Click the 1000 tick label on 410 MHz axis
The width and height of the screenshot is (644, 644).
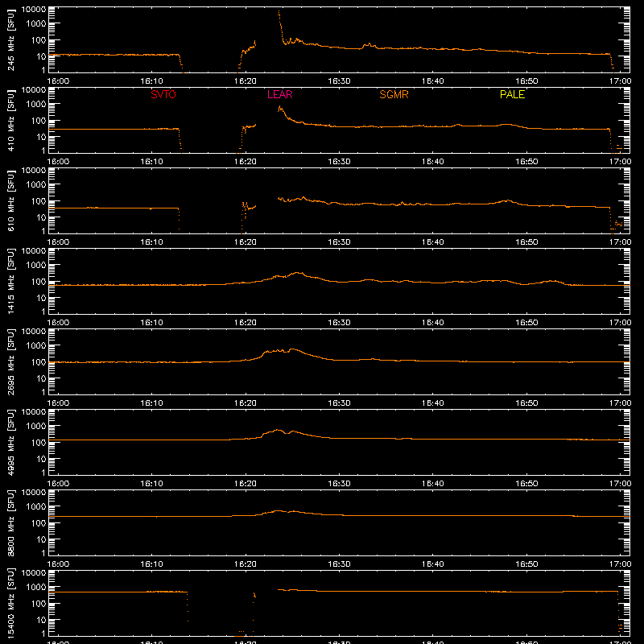(x=36, y=105)
